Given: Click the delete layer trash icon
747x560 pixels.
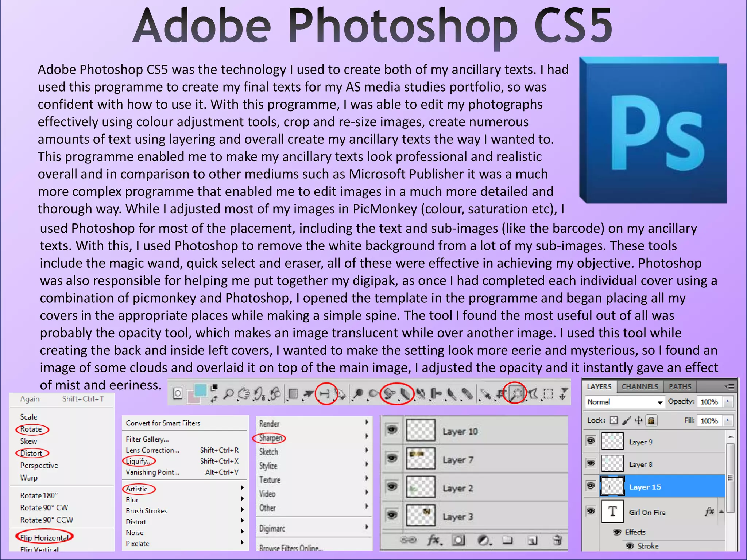Looking at the screenshot, I should [x=557, y=540].
